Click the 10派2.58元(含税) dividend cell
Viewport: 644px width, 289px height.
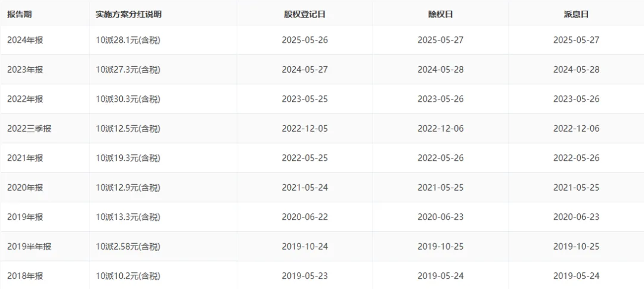(128, 246)
